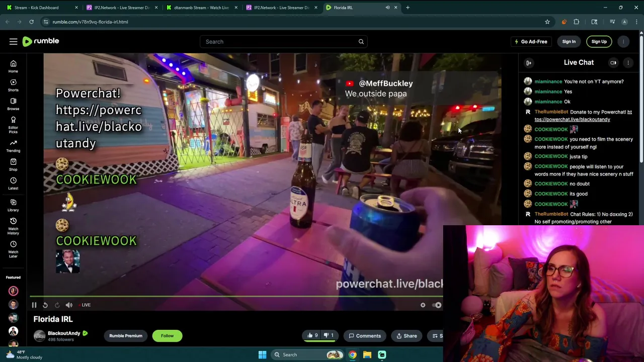Click the video progress bar

click(x=236, y=296)
